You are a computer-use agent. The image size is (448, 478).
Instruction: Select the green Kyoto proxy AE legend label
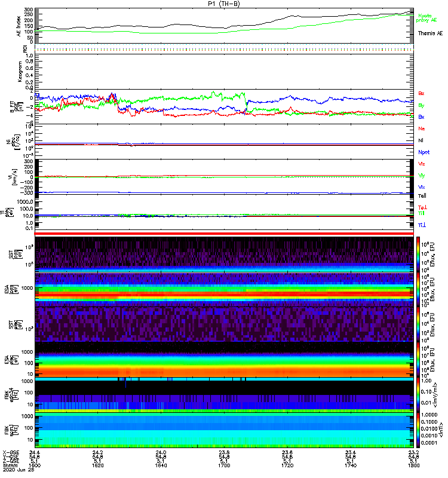[426, 18]
